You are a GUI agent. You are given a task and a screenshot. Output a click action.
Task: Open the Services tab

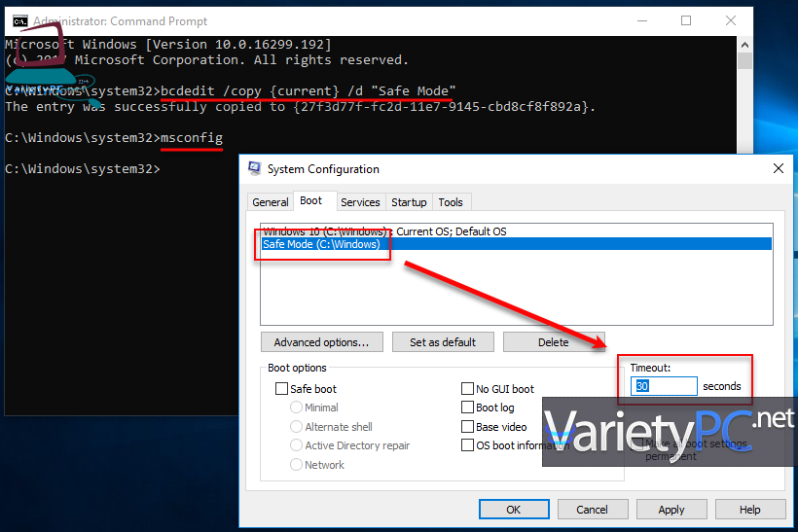(360, 202)
